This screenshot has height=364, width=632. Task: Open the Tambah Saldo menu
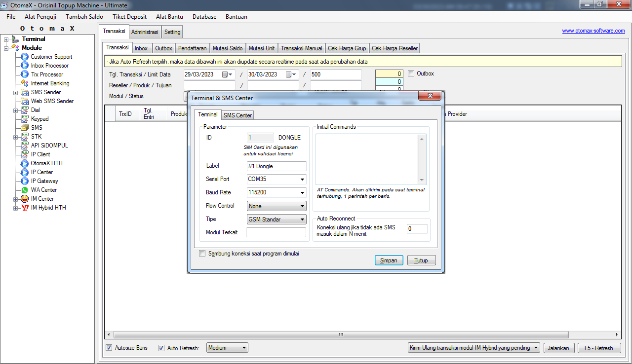coord(84,17)
